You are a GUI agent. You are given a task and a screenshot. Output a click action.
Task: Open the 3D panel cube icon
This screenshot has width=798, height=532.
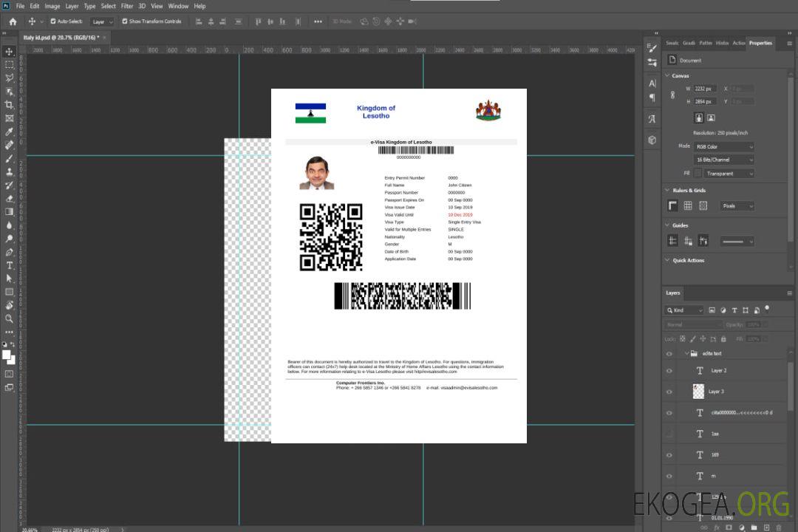click(x=652, y=140)
